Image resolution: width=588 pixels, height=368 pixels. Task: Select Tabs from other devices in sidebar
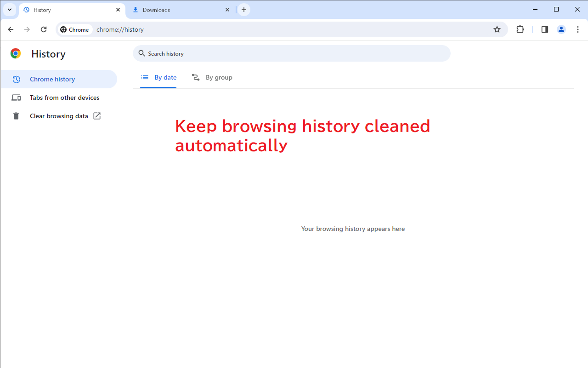pyautogui.click(x=64, y=97)
